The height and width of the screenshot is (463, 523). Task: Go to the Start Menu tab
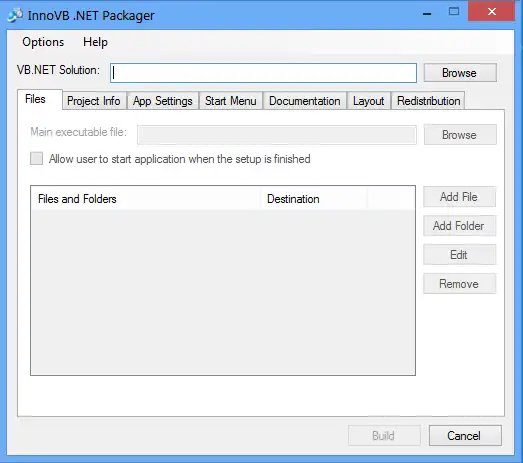tap(231, 101)
